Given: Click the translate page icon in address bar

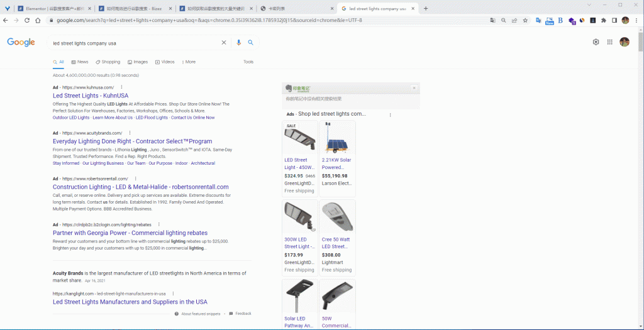Looking at the screenshot, I should (493, 20).
